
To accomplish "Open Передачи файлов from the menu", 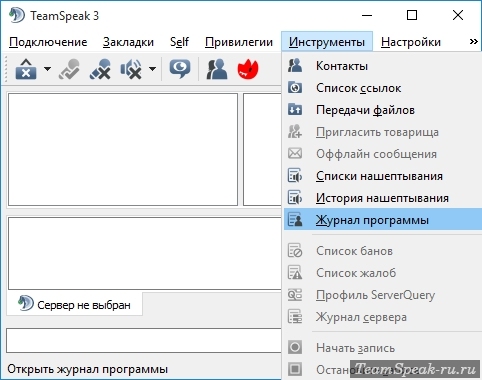I will 383,110.
